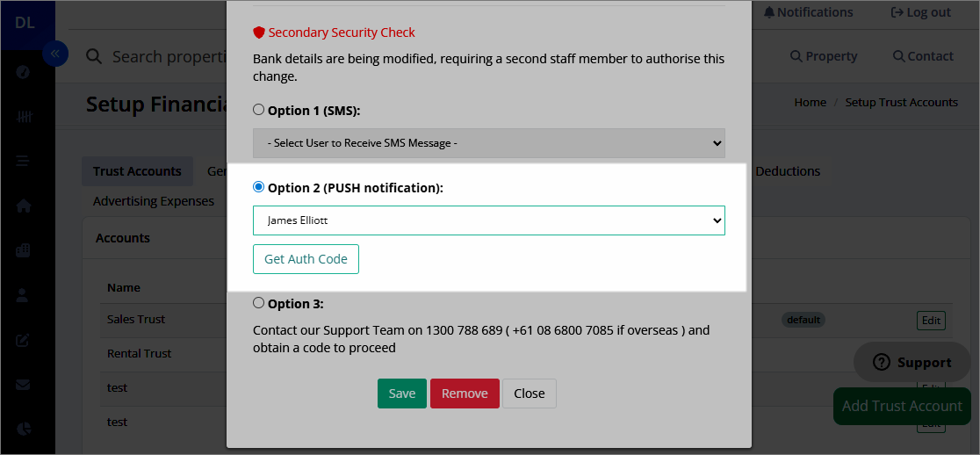
Task: Select Option 3 radio button
Action: 259,303
